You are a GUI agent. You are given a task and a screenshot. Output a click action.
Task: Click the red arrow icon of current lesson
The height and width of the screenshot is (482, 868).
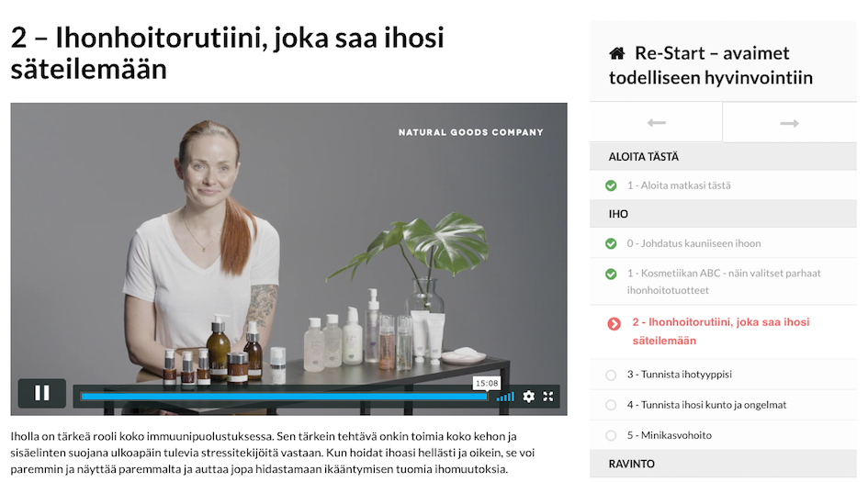[x=614, y=324]
